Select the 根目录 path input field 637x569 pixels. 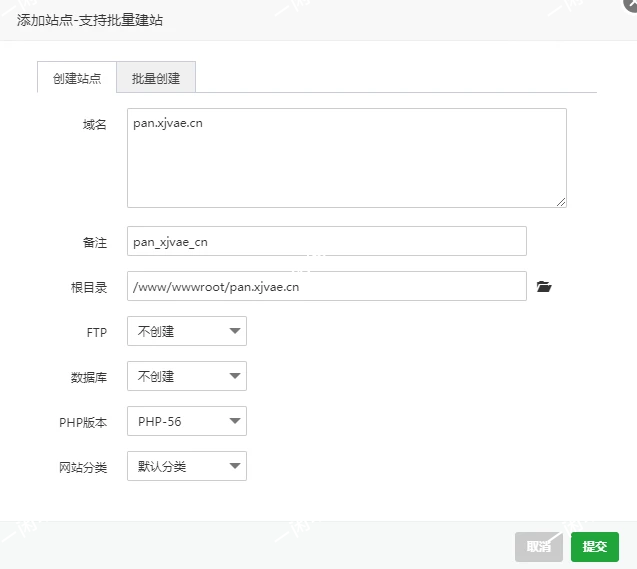pos(326,286)
